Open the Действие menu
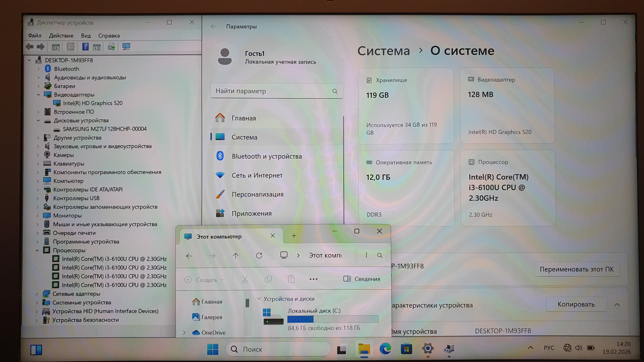Image resolution: width=644 pixels, height=362 pixels. pyautogui.click(x=61, y=35)
